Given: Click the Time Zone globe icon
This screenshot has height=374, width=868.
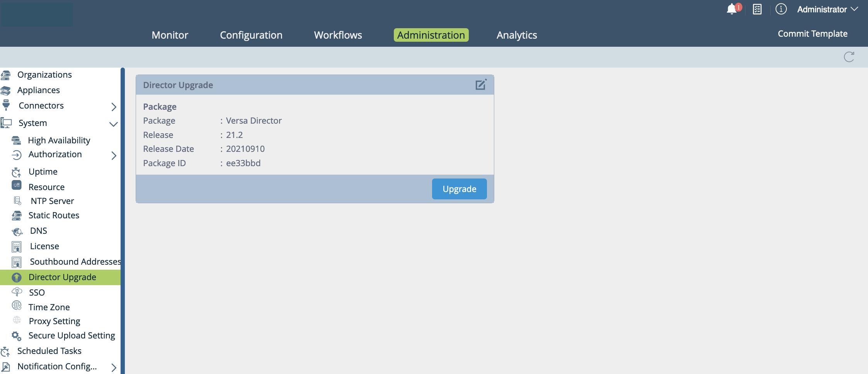Looking at the screenshot, I should [17, 306].
